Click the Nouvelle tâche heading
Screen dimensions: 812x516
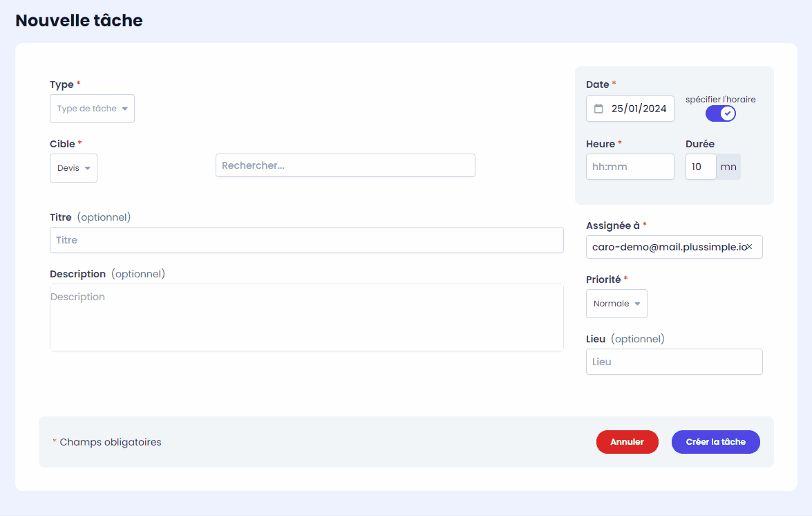click(x=79, y=20)
